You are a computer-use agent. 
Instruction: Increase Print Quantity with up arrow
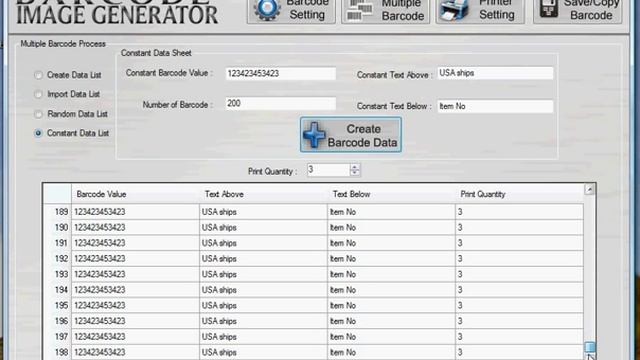(355, 167)
